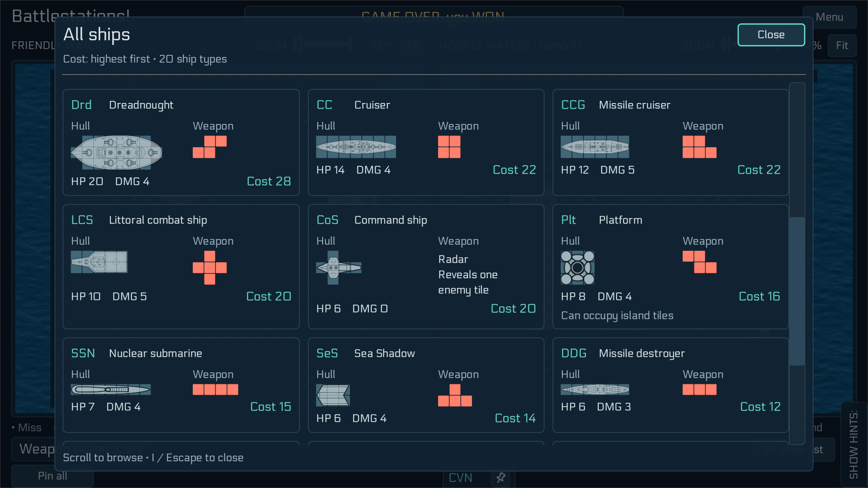Click the DMG 5 stat on Missile cruiser
The height and width of the screenshot is (488, 868).
click(617, 170)
